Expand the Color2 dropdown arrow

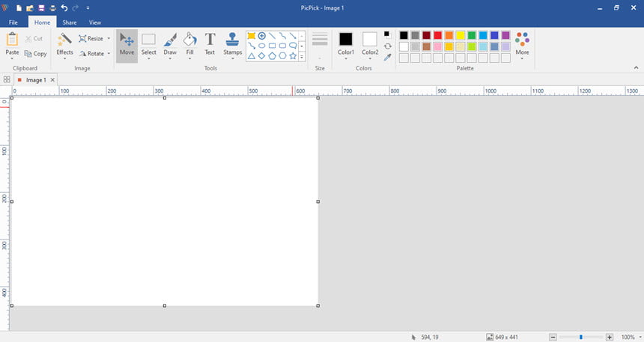click(370, 58)
